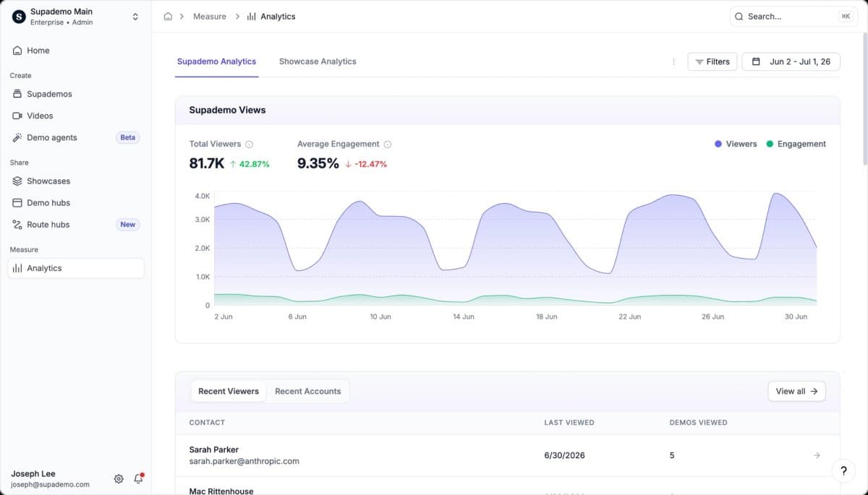Select the Recent Viewers tab
868x495 pixels.
coord(229,391)
